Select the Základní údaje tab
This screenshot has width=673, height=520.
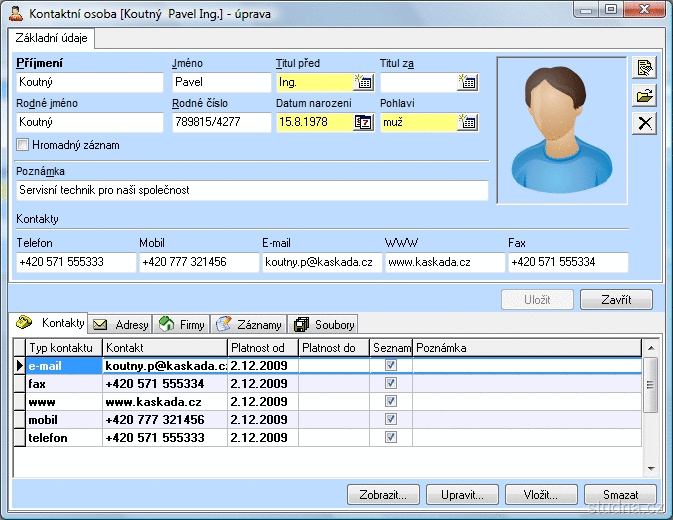[x=50, y=39]
